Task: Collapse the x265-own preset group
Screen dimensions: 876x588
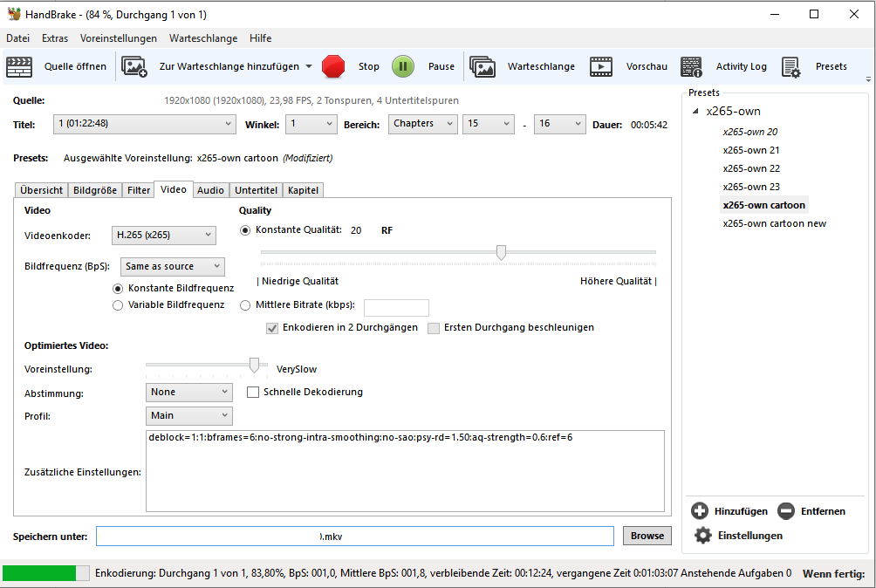Action: coord(695,111)
